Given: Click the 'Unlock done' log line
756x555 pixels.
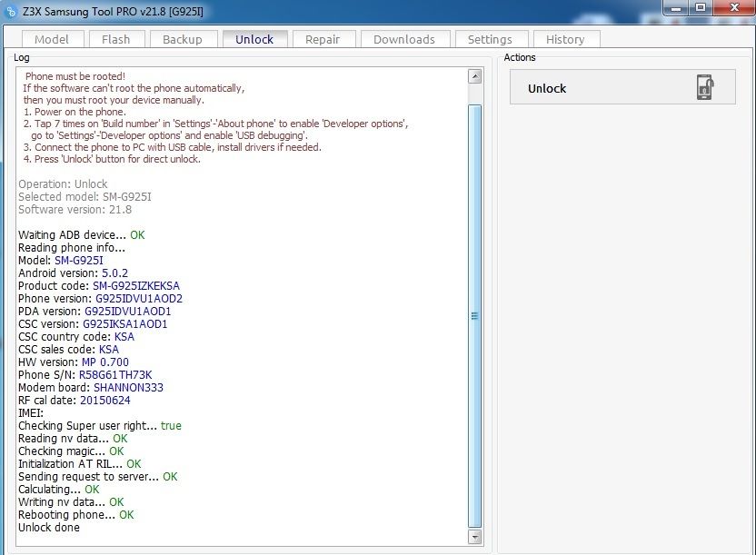Looking at the screenshot, I should [x=49, y=528].
